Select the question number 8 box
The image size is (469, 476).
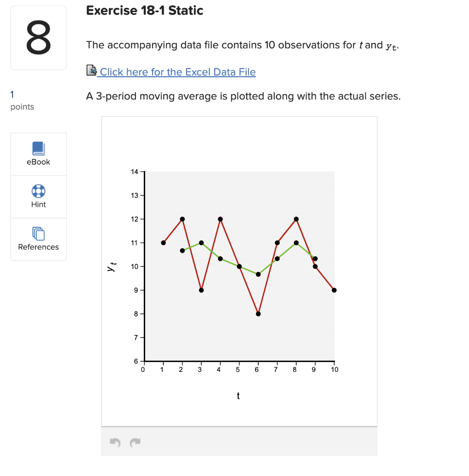[x=38, y=37]
